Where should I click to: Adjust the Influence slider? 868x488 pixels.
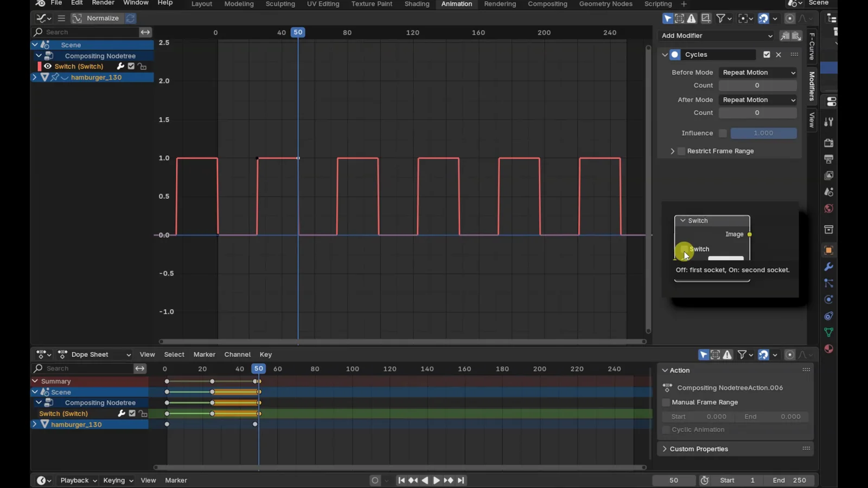click(763, 133)
